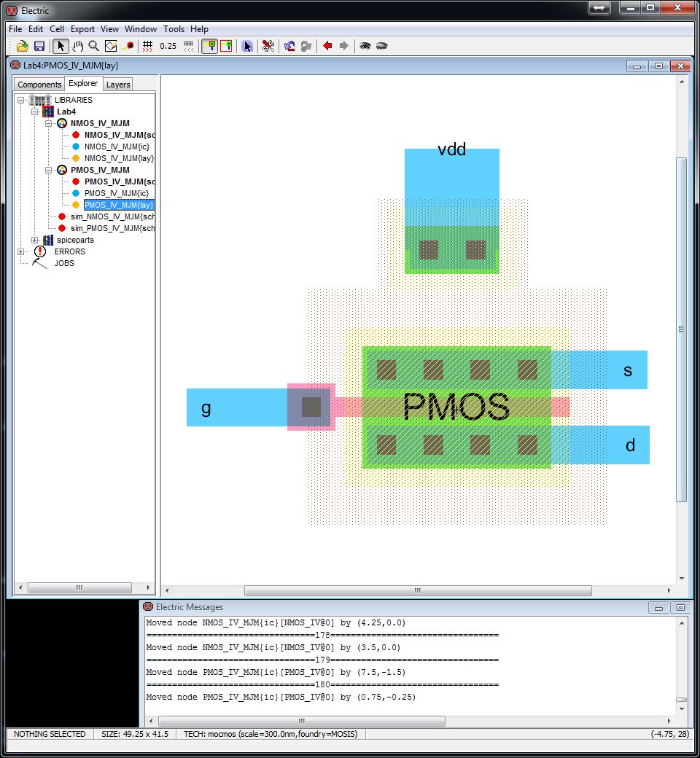
Task: Toggle the first port display pin icon
Action: 209,45
